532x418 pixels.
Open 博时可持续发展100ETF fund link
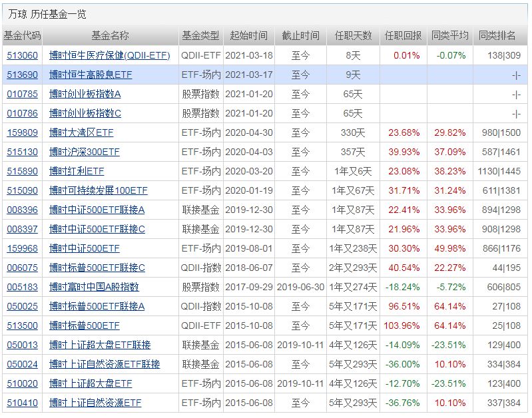point(99,190)
